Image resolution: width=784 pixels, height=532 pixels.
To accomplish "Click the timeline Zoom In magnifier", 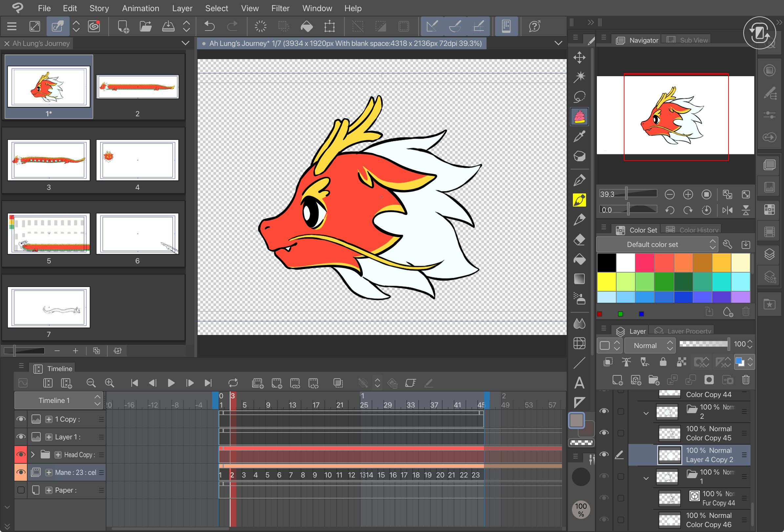I will pos(109,383).
